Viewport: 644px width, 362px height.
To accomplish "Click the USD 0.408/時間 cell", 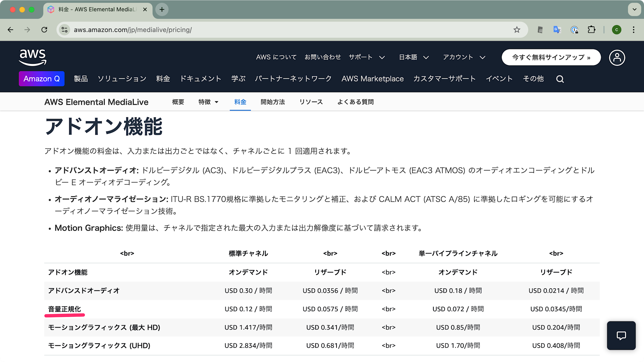I will tap(556, 346).
